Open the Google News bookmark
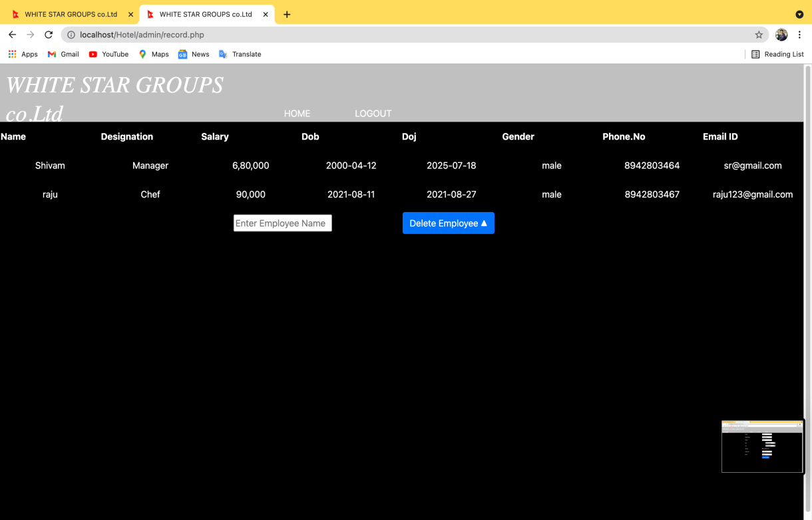Image resolution: width=812 pixels, height=520 pixels. (x=193, y=54)
